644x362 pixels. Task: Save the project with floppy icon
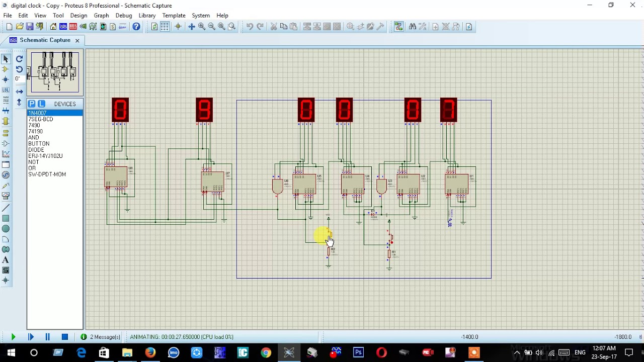pyautogui.click(x=30, y=27)
